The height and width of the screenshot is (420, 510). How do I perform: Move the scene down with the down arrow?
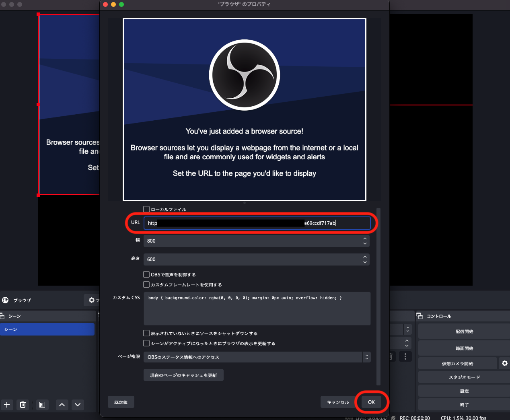[x=78, y=405]
